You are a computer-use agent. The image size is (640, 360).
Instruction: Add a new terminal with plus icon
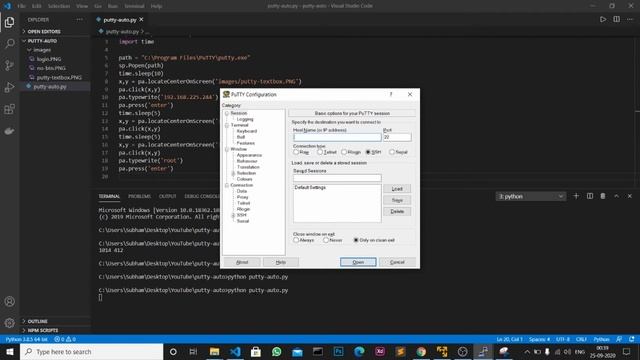[576, 196]
